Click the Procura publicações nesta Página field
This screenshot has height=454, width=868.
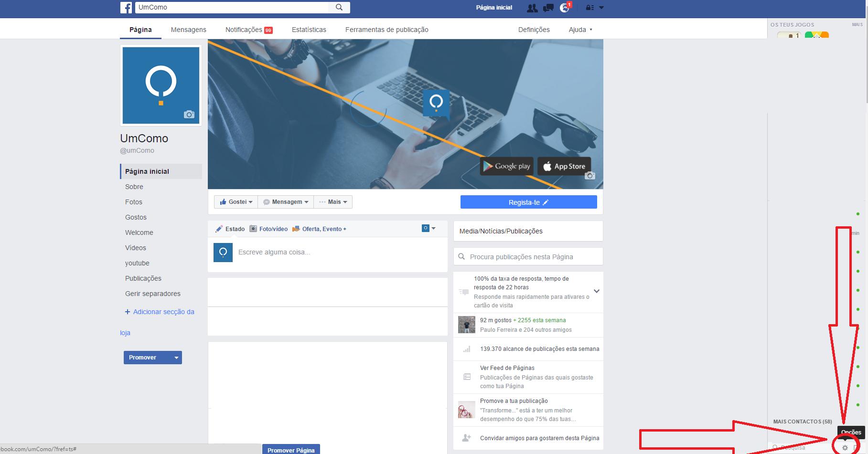tap(528, 257)
